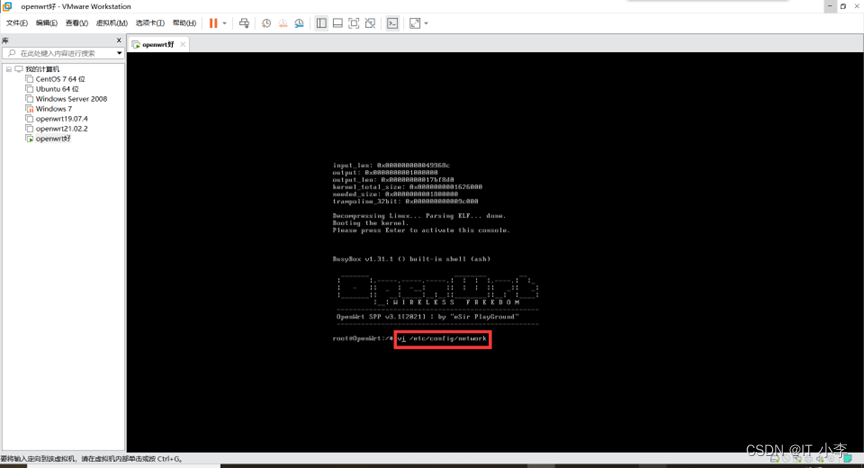Viewport: 864px width, 468px height.
Task: Click the sound card device status icon
Action: pyautogui.click(x=820, y=459)
